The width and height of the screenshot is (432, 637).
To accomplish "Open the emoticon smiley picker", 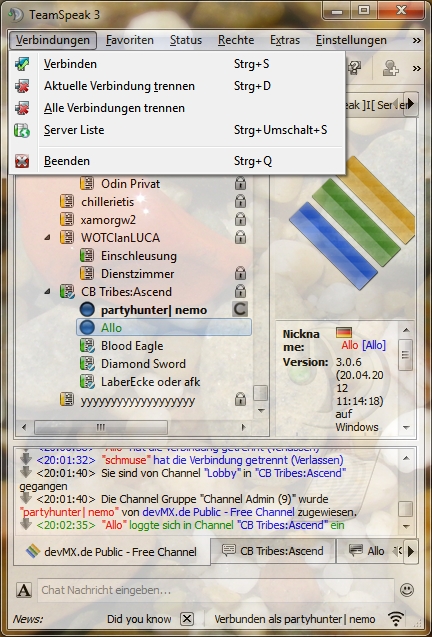I will pyautogui.click(x=407, y=590).
